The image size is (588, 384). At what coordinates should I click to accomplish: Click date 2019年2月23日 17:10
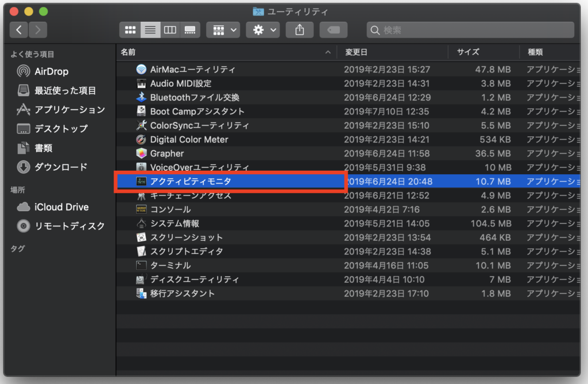386,294
